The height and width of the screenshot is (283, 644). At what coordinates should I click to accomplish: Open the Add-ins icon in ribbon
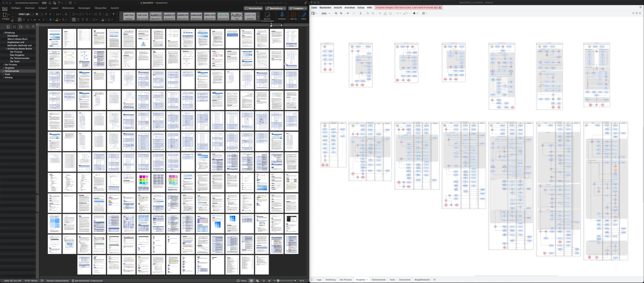293,15
